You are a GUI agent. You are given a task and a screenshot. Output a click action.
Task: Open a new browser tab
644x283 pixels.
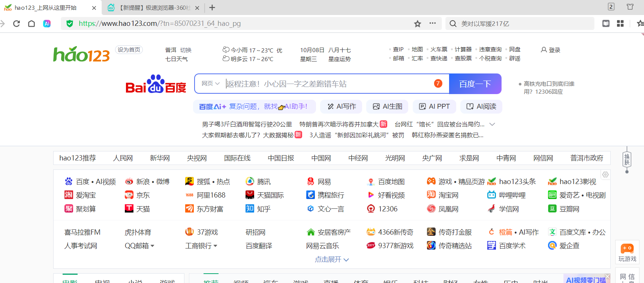(x=212, y=7)
